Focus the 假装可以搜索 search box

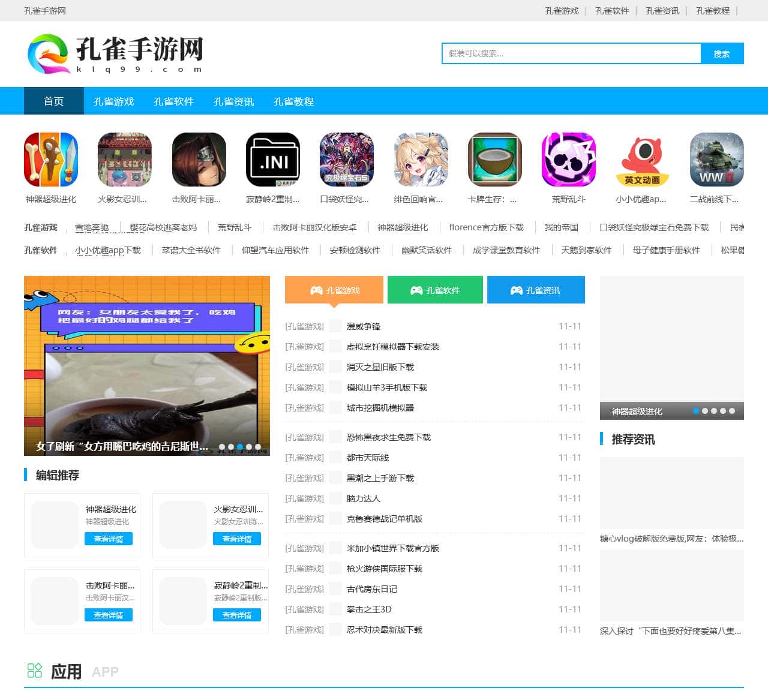click(571, 53)
